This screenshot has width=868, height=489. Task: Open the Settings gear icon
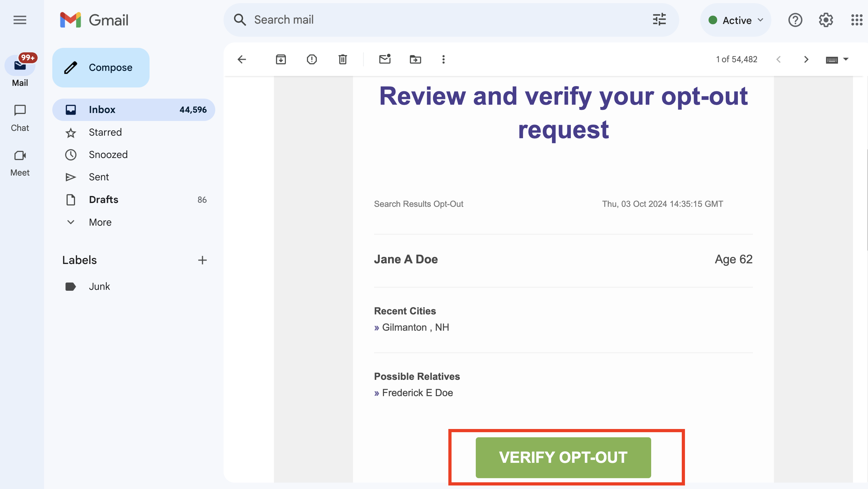coord(826,20)
